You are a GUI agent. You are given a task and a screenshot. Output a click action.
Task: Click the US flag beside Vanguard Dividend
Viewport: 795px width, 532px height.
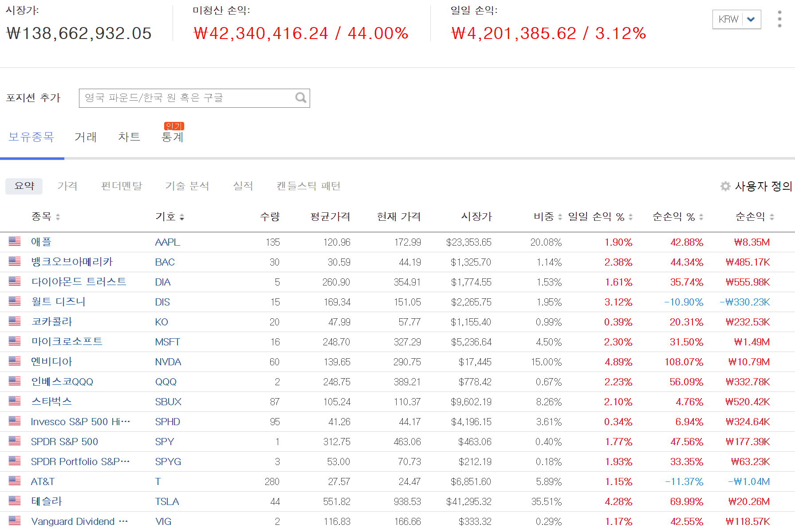[x=15, y=521]
